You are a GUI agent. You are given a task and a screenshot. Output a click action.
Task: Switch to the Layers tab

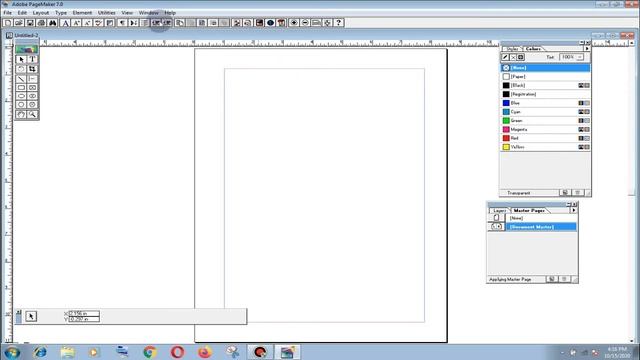pyautogui.click(x=500, y=210)
